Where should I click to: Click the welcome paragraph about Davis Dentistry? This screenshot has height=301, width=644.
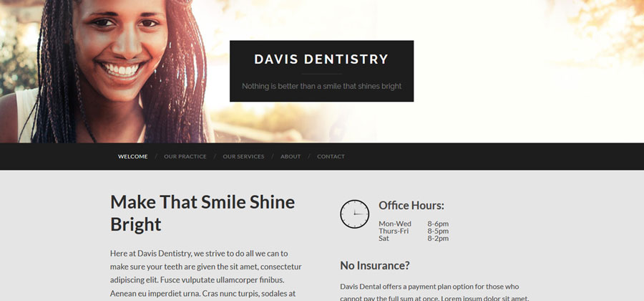(x=206, y=274)
